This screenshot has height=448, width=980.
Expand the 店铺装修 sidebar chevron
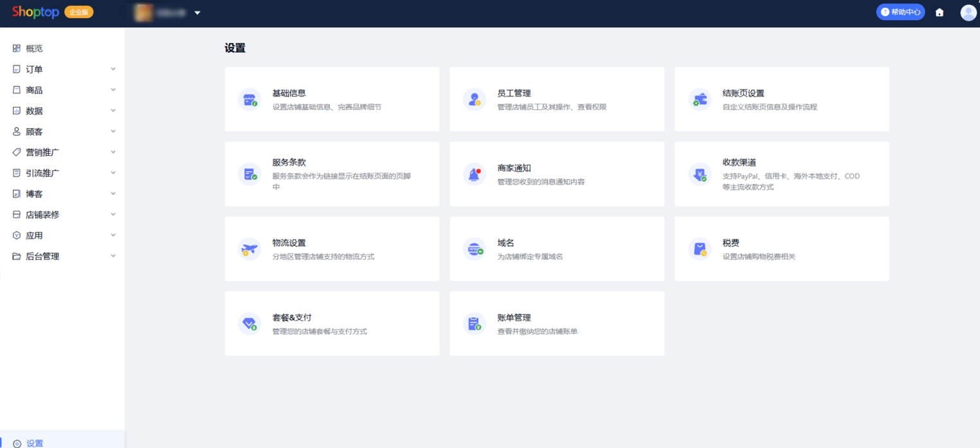(113, 215)
